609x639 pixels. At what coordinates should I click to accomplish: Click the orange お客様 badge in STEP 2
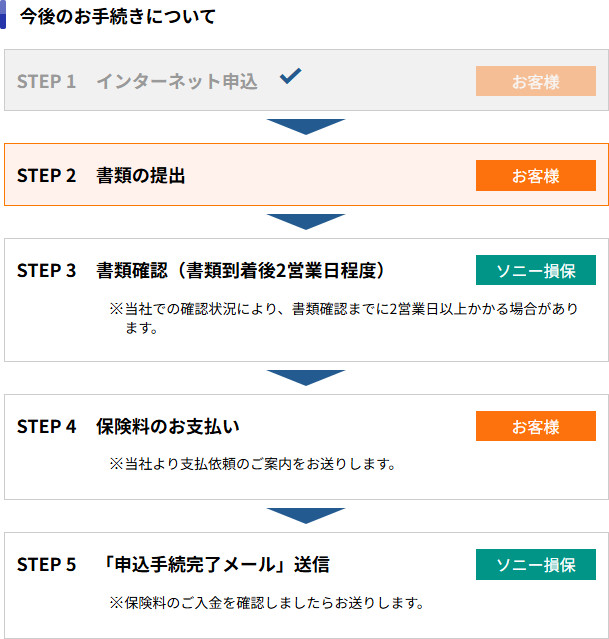click(x=535, y=176)
